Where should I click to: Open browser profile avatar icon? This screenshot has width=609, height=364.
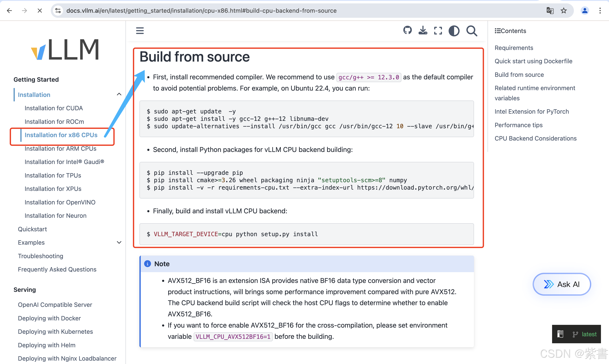tap(585, 11)
